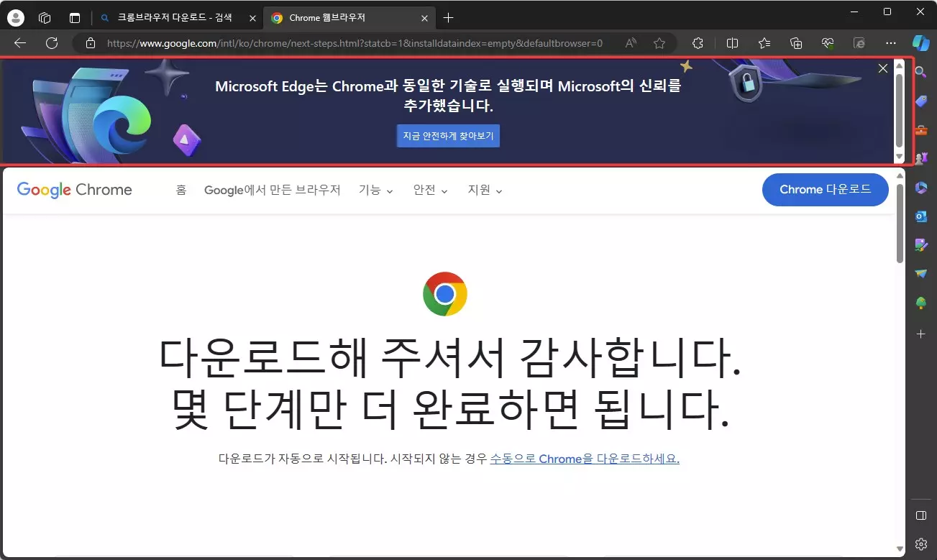The width and height of the screenshot is (937, 560).
Task: Open sidebar Image Creator icon
Action: (x=920, y=245)
